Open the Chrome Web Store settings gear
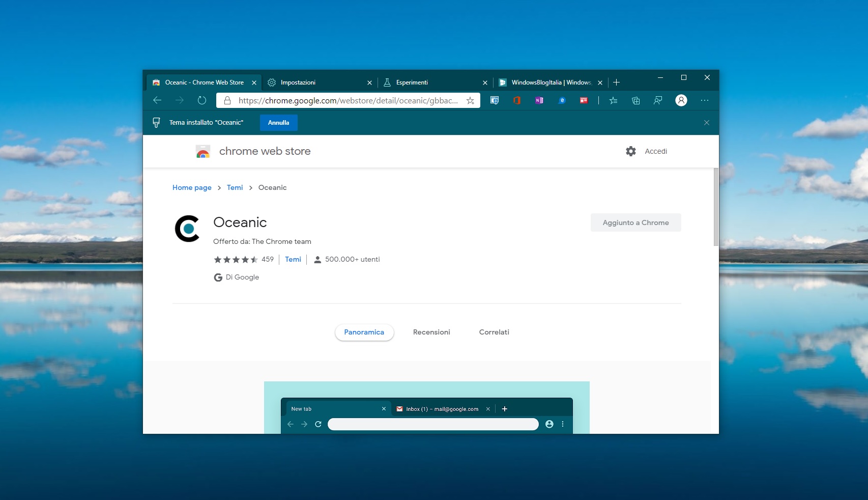Image resolution: width=868 pixels, height=500 pixels. [631, 151]
